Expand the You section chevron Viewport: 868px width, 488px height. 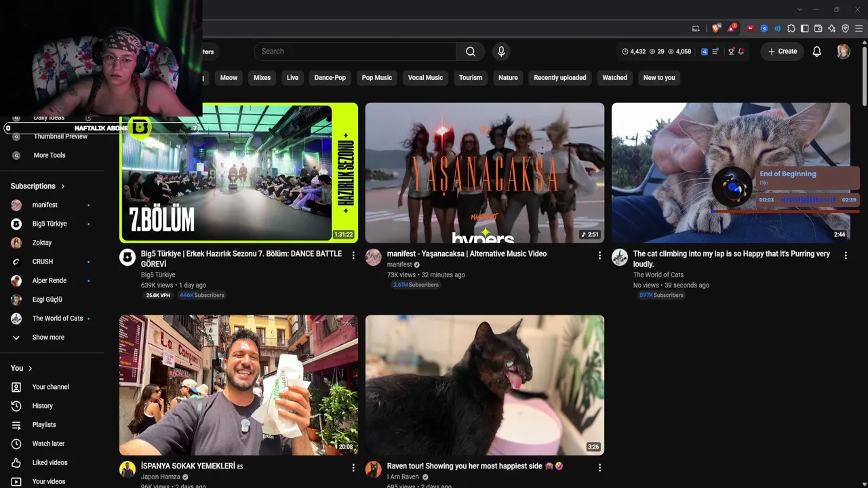click(30, 368)
